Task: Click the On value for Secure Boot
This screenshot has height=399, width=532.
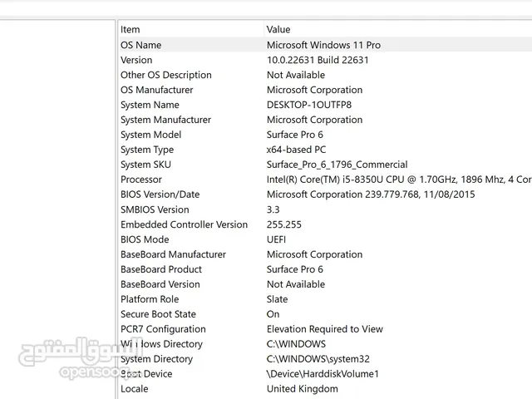Action: click(273, 314)
